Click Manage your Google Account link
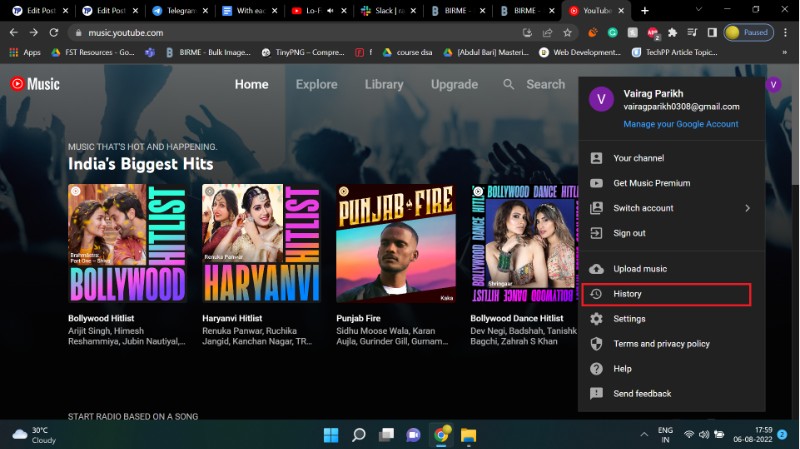Image resolution: width=800 pixels, height=449 pixels. (681, 124)
